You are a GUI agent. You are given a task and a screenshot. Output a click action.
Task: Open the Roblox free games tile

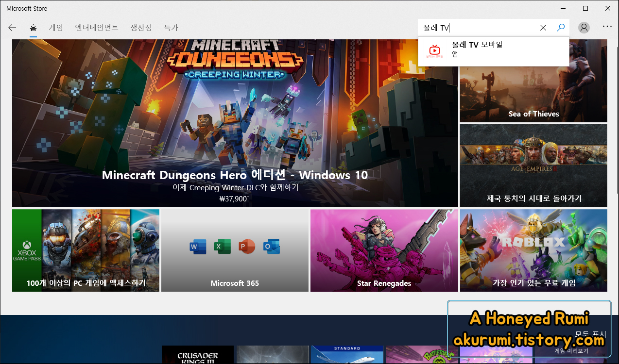click(x=533, y=250)
